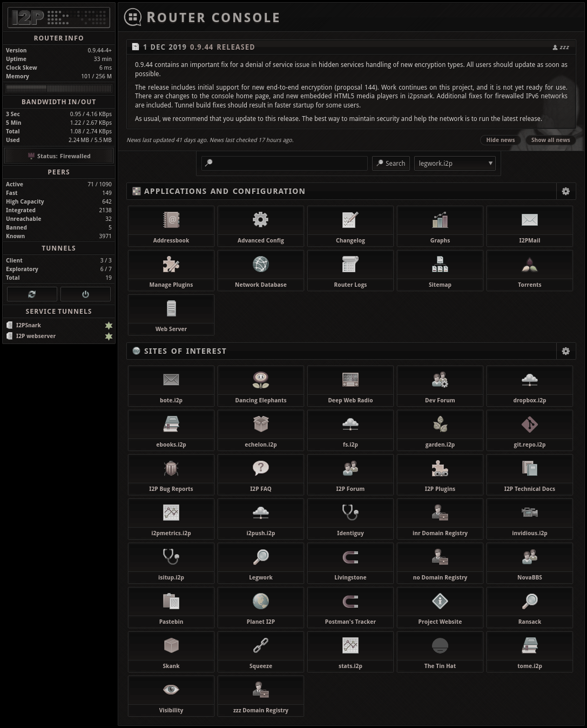Open Postman's Tracker magnet icon
The height and width of the screenshot is (728, 587).
[x=350, y=601]
